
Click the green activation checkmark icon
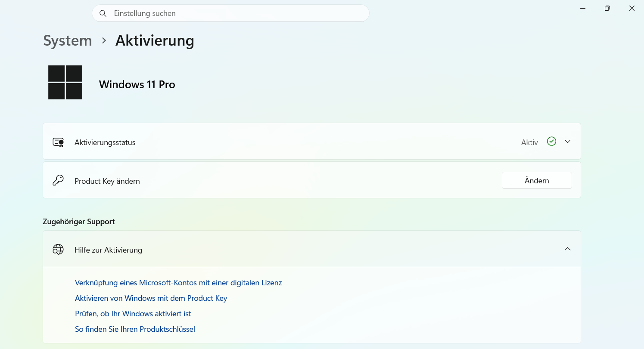pos(551,141)
